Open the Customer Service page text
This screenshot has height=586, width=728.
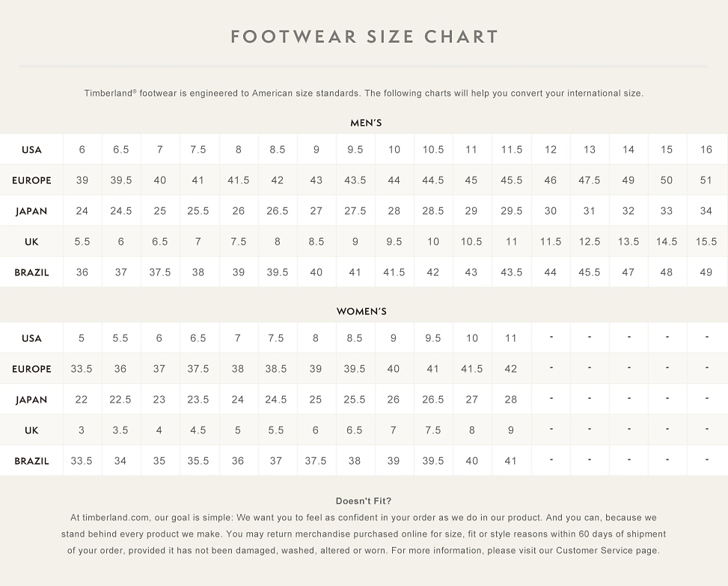click(607, 551)
